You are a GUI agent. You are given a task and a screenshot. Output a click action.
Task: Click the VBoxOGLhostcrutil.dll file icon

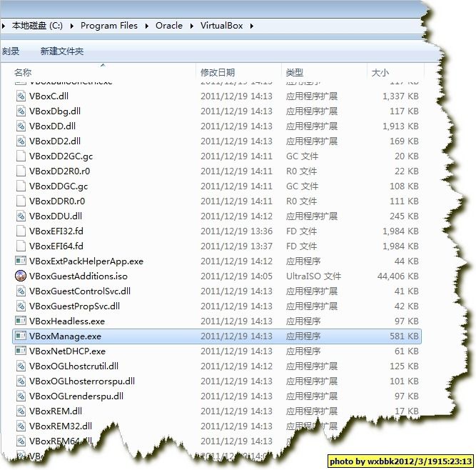pyautogui.click(x=21, y=366)
